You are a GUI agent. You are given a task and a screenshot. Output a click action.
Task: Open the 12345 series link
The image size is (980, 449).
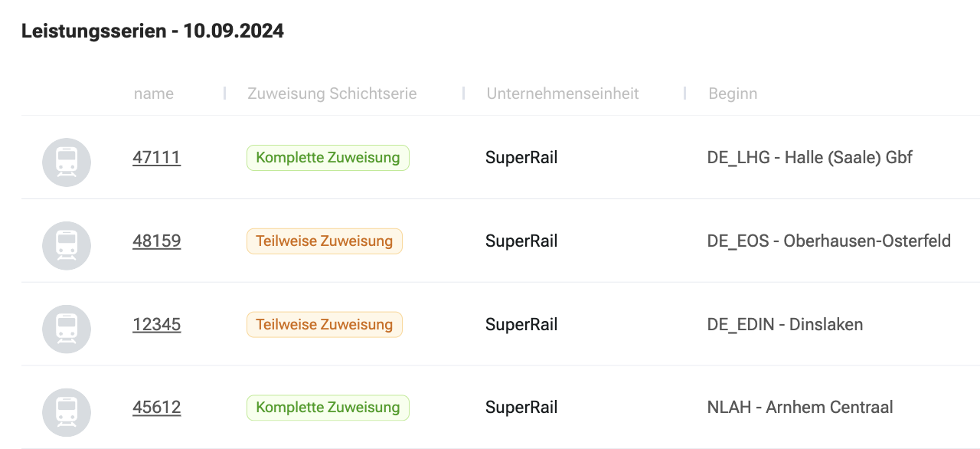156,325
